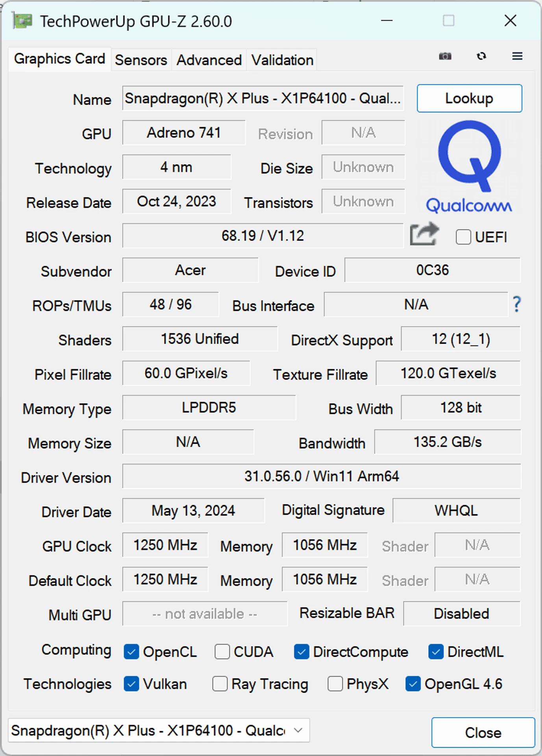This screenshot has height=756, width=542.
Task: Click the Adreno 741 GPU field
Action: click(x=184, y=133)
